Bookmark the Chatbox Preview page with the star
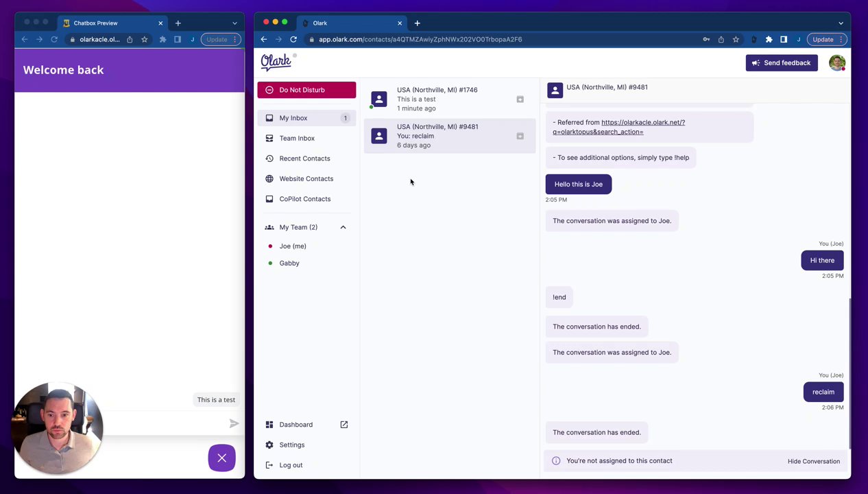 click(x=144, y=39)
